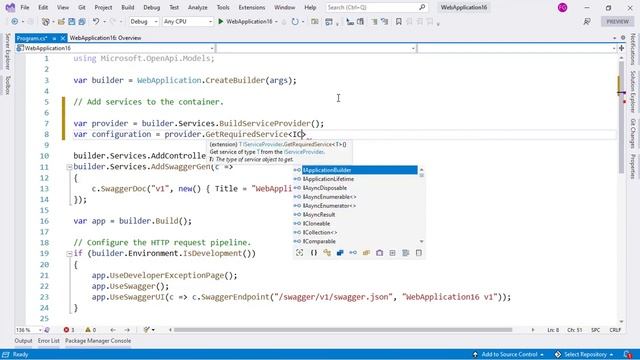Toggle IntelliSense namespaces braces filter

pos(313,253)
